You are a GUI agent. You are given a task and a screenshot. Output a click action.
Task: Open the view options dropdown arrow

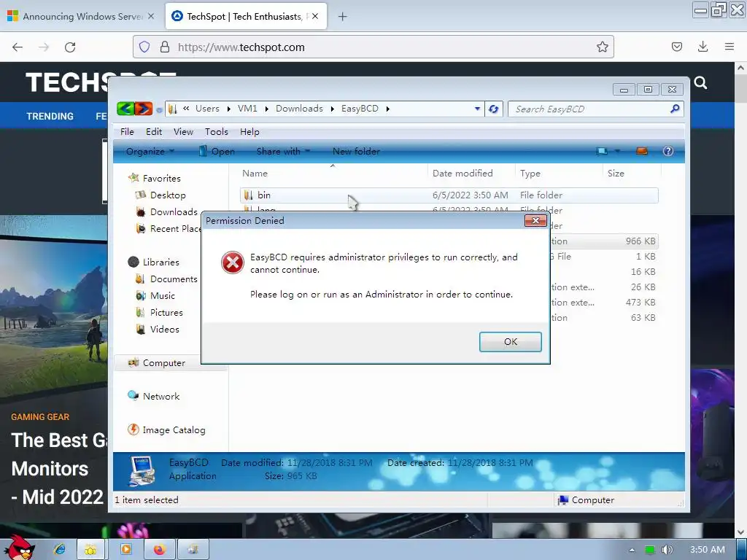click(617, 152)
